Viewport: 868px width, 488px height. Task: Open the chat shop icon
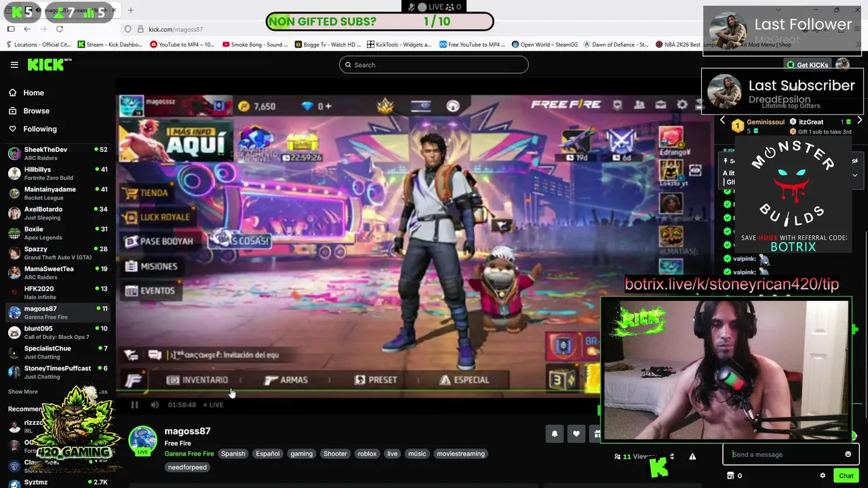click(x=730, y=476)
